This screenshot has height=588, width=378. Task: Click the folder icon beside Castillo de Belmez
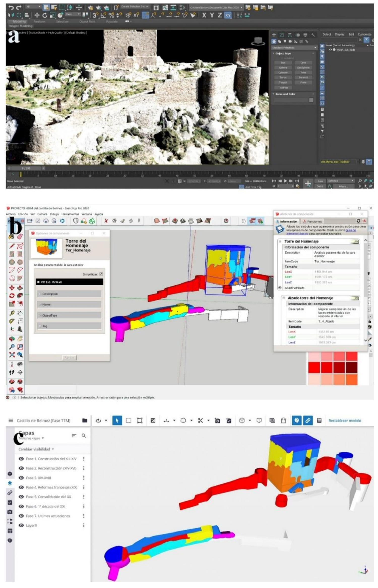pyautogui.click(x=85, y=420)
